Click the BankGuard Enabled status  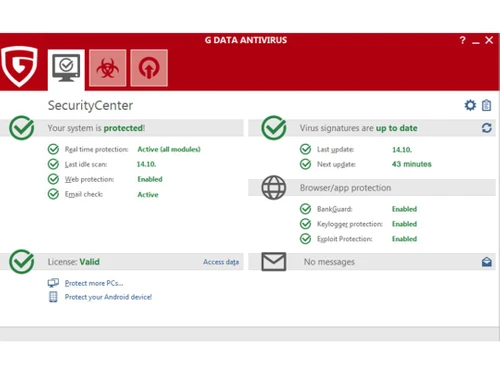pos(404,209)
